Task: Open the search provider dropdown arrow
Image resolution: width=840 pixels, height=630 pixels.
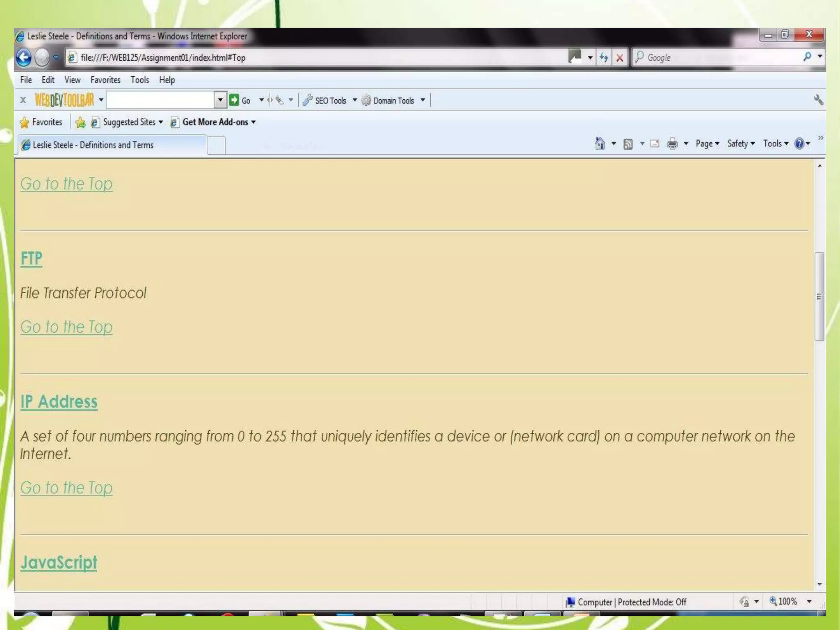Action: point(819,56)
